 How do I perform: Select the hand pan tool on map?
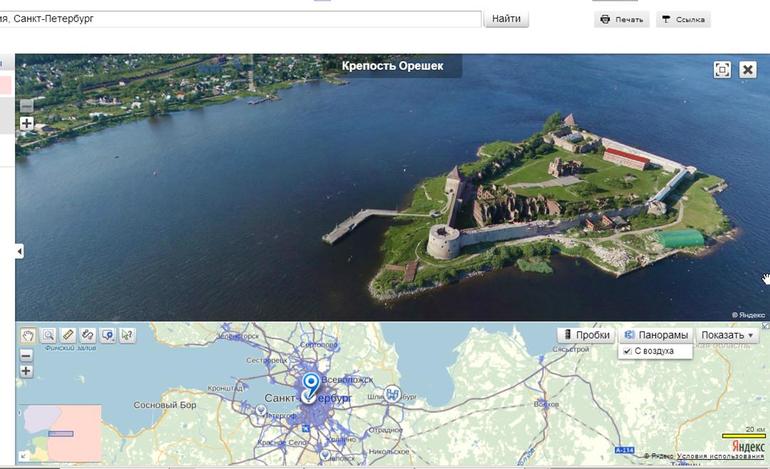click(28, 335)
